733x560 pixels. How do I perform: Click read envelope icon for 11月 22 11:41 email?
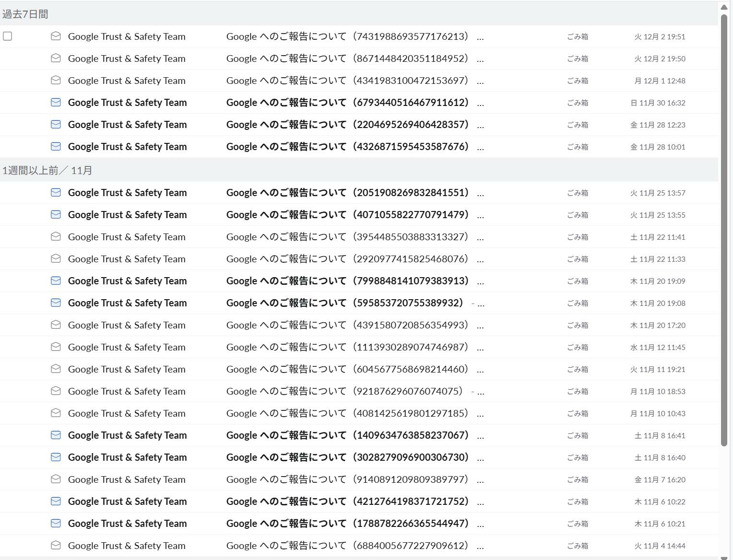tap(56, 237)
